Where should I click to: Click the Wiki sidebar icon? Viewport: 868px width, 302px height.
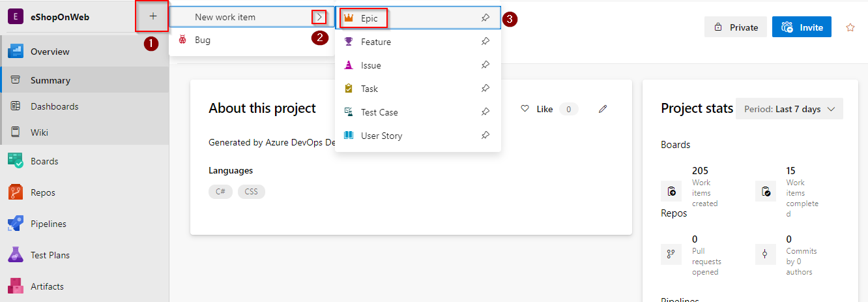click(x=15, y=132)
